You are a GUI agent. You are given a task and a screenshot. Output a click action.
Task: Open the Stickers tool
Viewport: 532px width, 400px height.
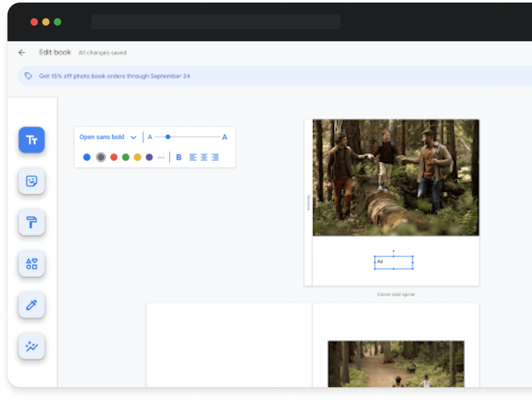pos(32,181)
